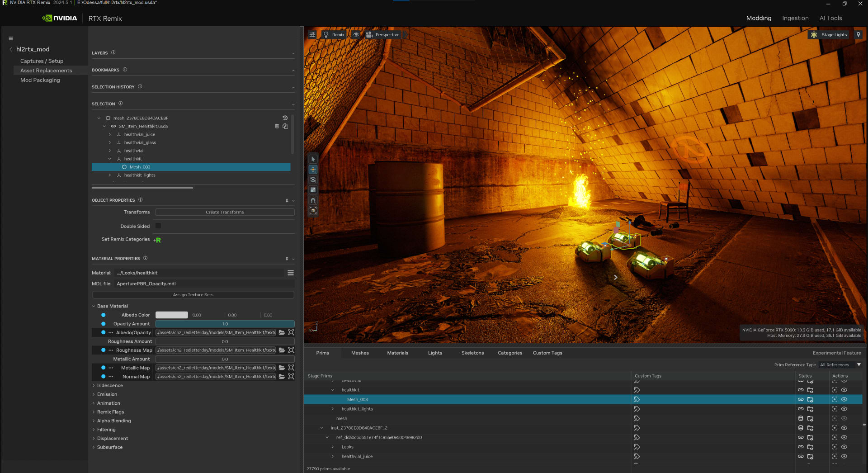Toggle visibility eye for healthkit_lights prim row
Image resolution: width=868 pixels, height=473 pixels.
point(844,409)
